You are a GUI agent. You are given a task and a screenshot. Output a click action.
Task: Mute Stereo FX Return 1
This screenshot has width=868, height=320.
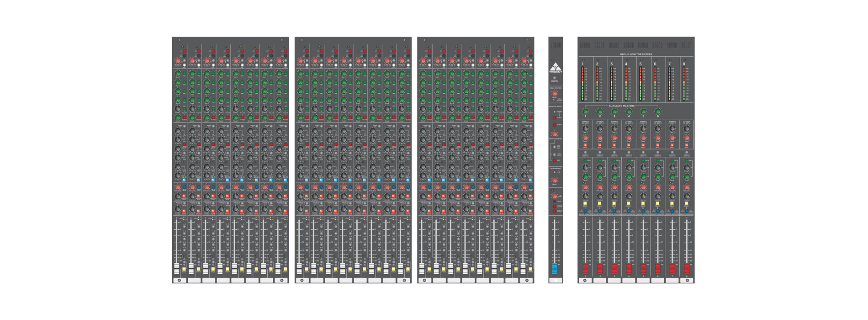585,145
